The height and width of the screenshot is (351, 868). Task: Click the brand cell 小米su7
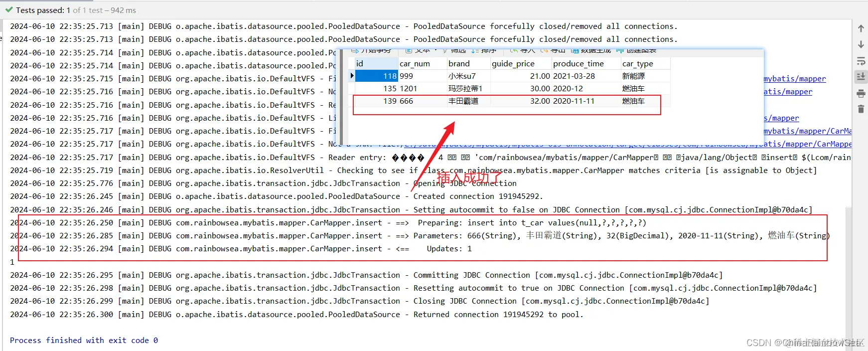(468, 76)
